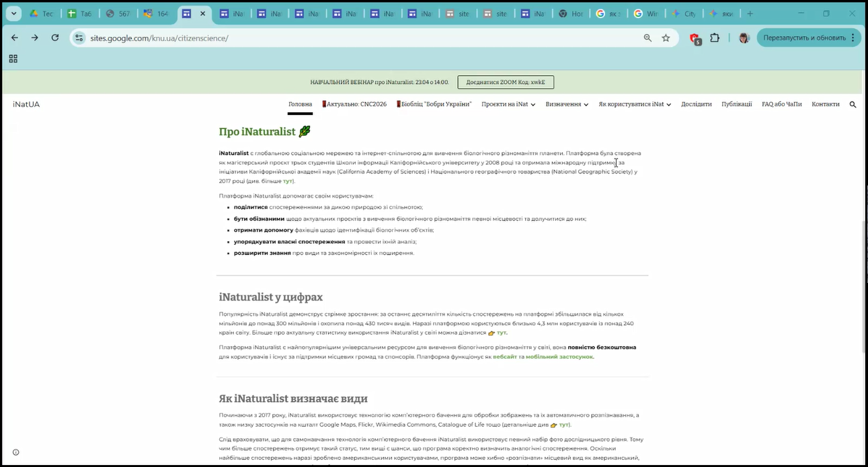Follow the вебсайт та мобільний застосунок link
Screen dimensions: 868x467
coord(543,357)
